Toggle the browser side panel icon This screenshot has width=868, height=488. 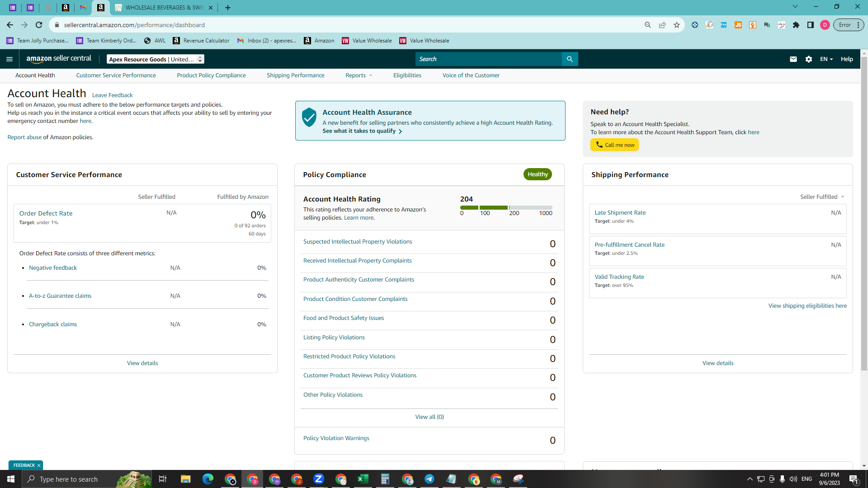pyautogui.click(x=811, y=25)
